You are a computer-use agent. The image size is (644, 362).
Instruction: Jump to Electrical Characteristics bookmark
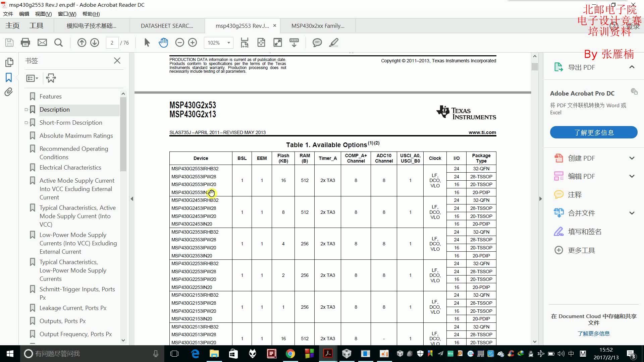pos(70,168)
